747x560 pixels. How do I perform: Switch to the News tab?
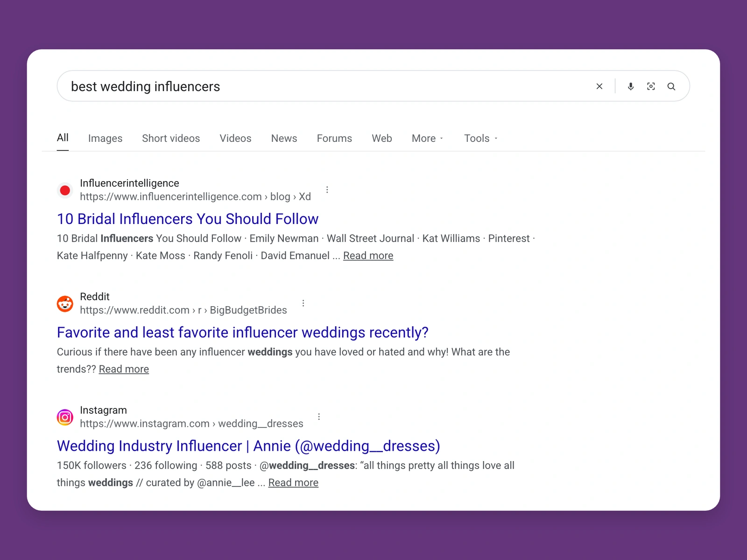(284, 139)
